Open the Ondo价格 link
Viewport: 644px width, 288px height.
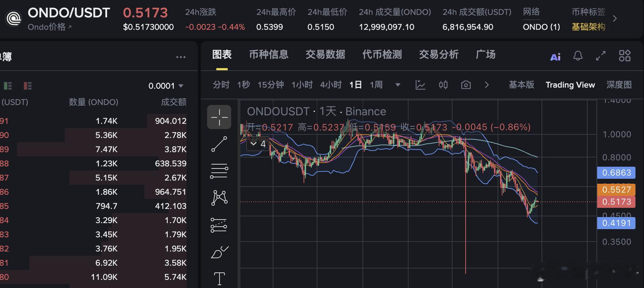pyautogui.click(x=50, y=27)
